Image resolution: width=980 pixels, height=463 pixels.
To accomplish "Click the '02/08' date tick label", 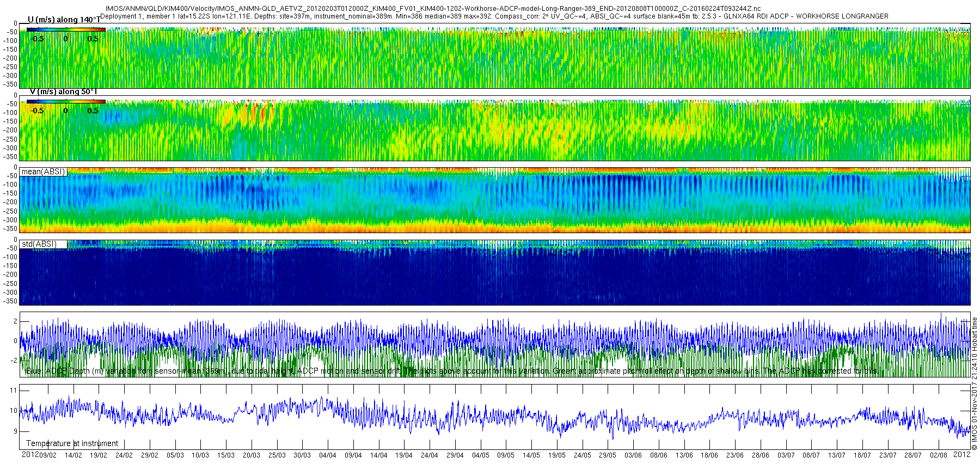I will pyautogui.click(x=938, y=455).
